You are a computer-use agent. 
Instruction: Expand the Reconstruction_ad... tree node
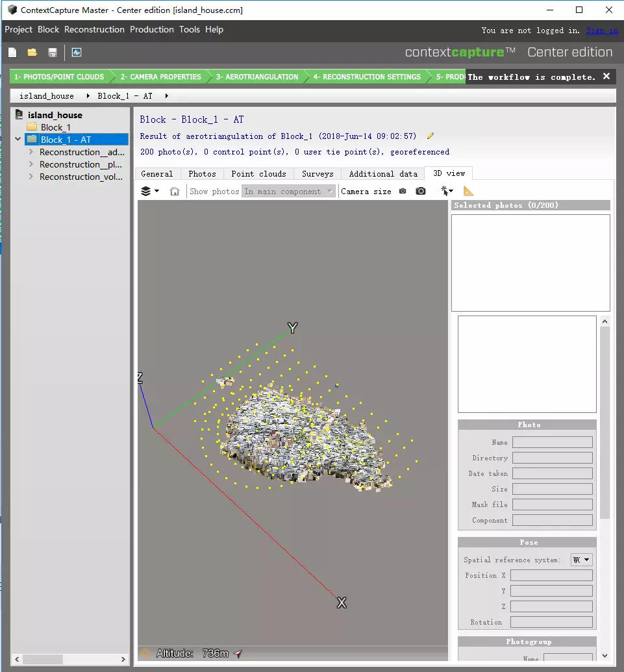point(31,152)
